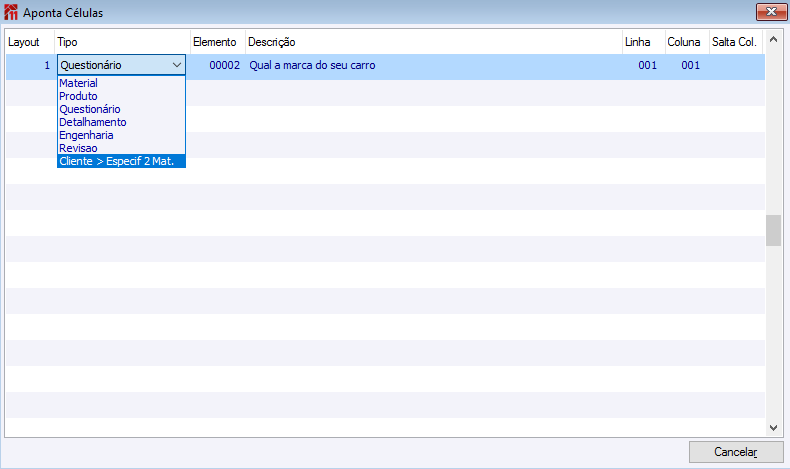Choose Produto from the Tipo list

tap(121, 96)
